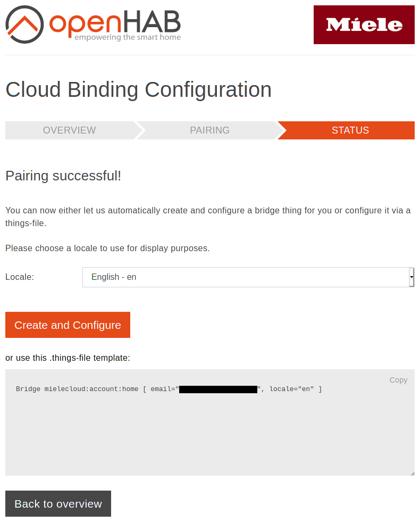Switch to the Pairing step
Image resolution: width=420 pixels, height=522 pixels.
pos(209,130)
